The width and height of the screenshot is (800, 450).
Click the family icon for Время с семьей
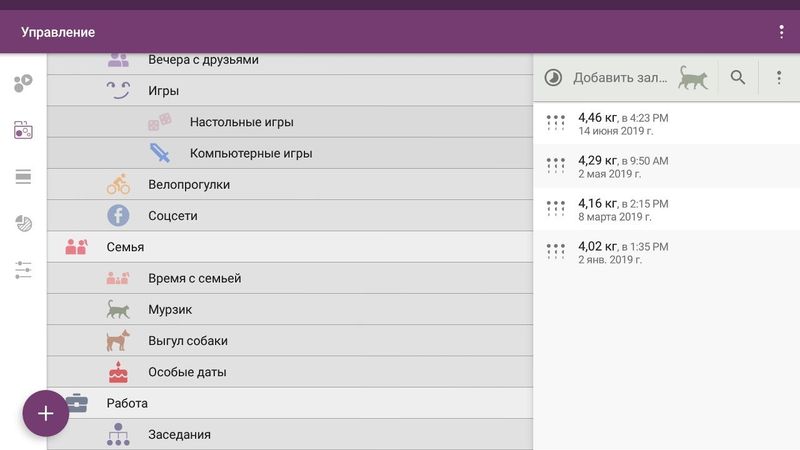(118, 278)
